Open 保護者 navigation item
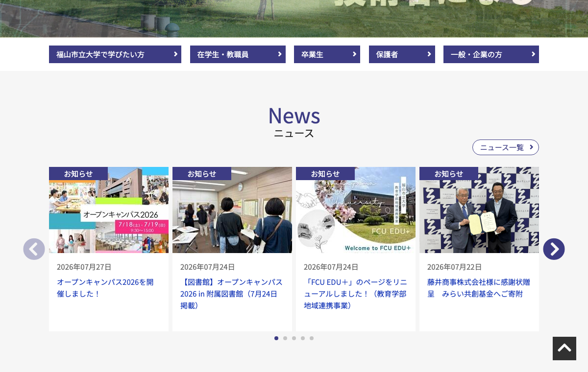This screenshot has width=588, height=372. pyautogui.click(x=402, y=54)
